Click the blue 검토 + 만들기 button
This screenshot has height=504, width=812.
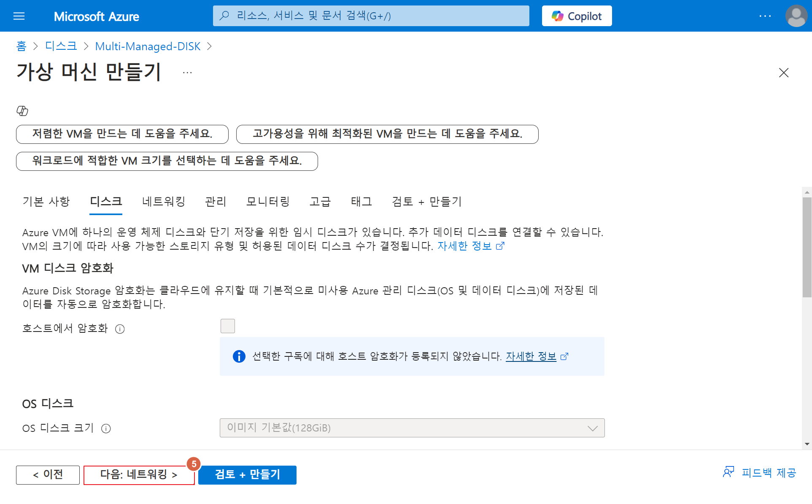pos(247,475)
